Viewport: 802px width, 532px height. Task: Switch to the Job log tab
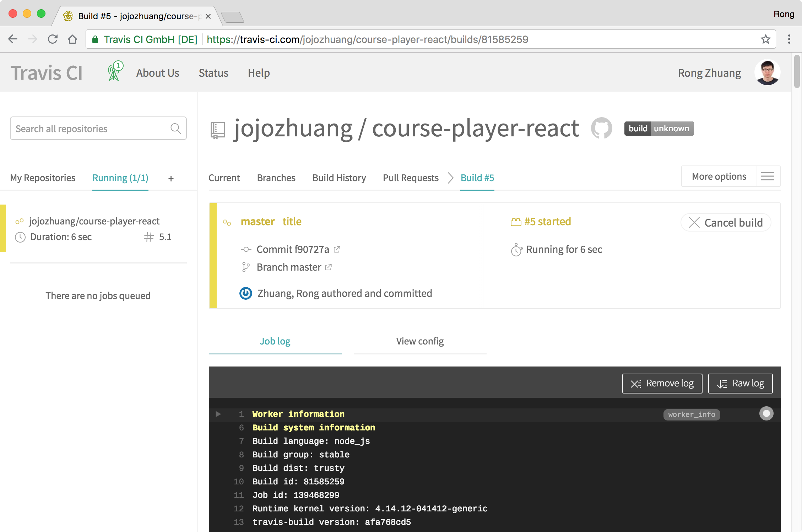[275, 341]
